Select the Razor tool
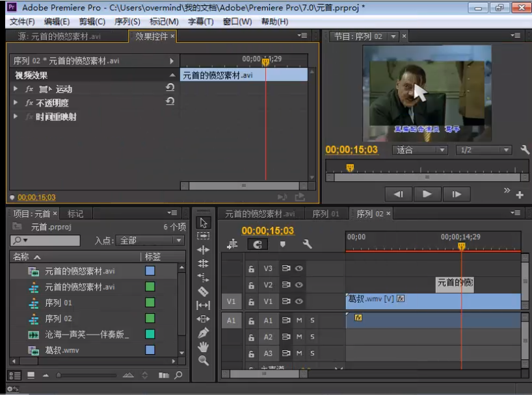The width and height of the screenshot is (532, 395). pos(203,291)
